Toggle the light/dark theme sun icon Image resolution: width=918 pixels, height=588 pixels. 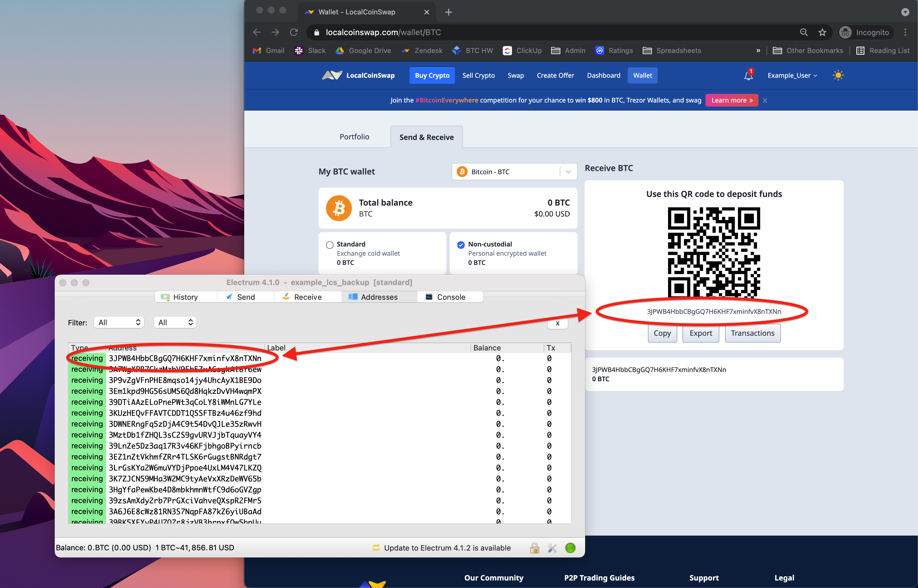tap(838, 75)
